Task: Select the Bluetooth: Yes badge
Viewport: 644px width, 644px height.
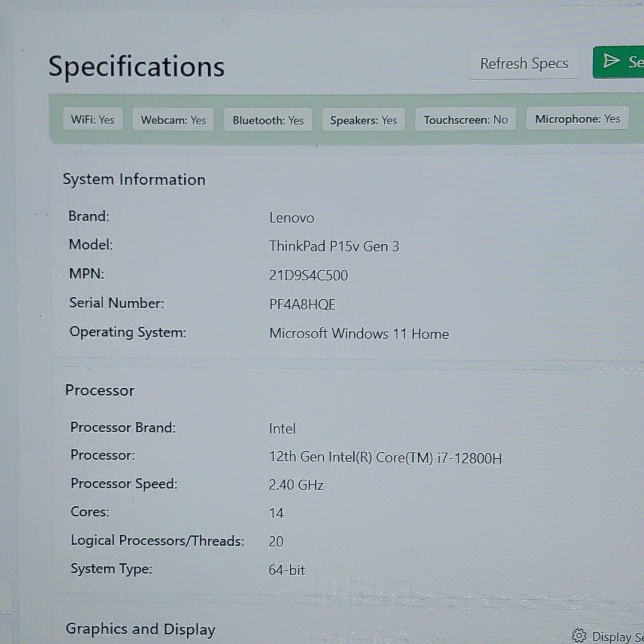Action: tap(268, 120)
